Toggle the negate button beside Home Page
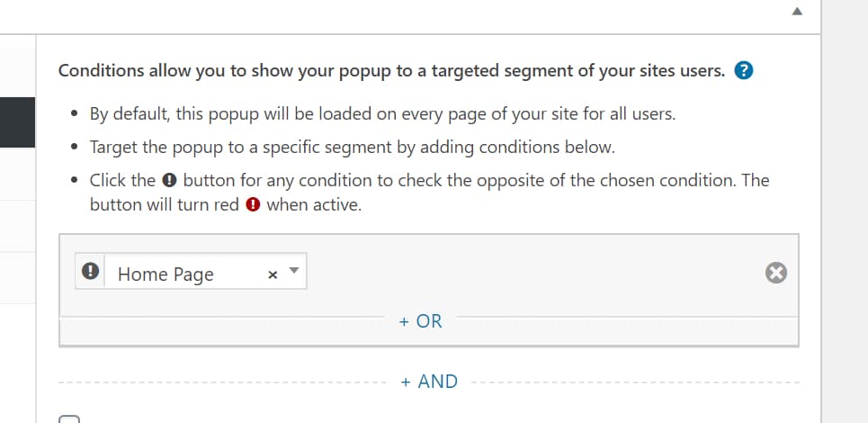Viewport: 868px width, 423px height. [x=90, y=273]
